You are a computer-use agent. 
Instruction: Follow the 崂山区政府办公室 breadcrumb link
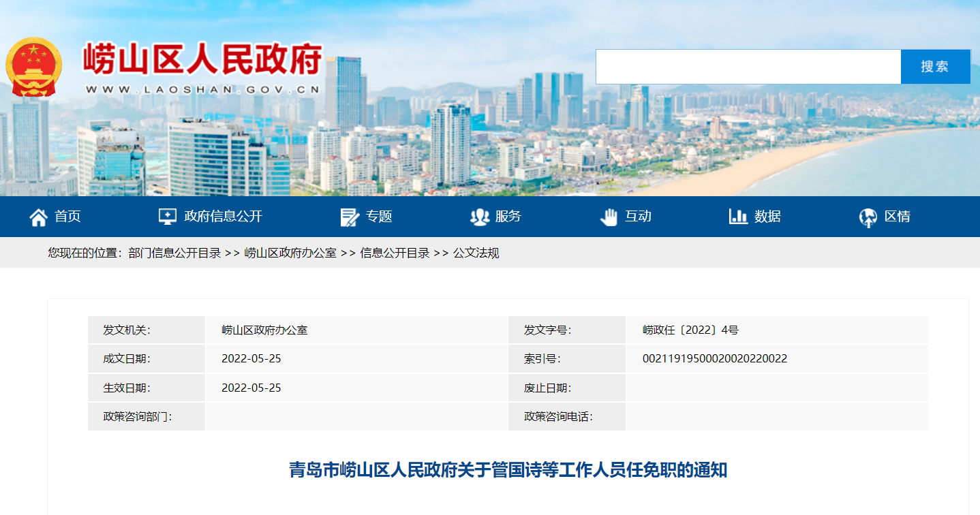pos(290,253)
